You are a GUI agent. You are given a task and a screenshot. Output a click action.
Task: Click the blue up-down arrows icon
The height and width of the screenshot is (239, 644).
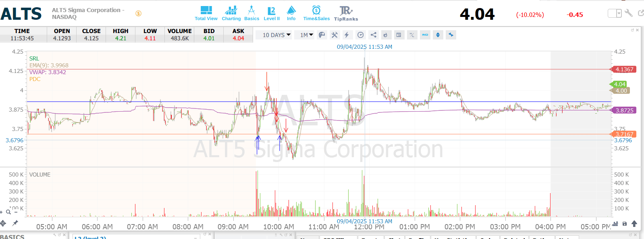pos(438,35)
